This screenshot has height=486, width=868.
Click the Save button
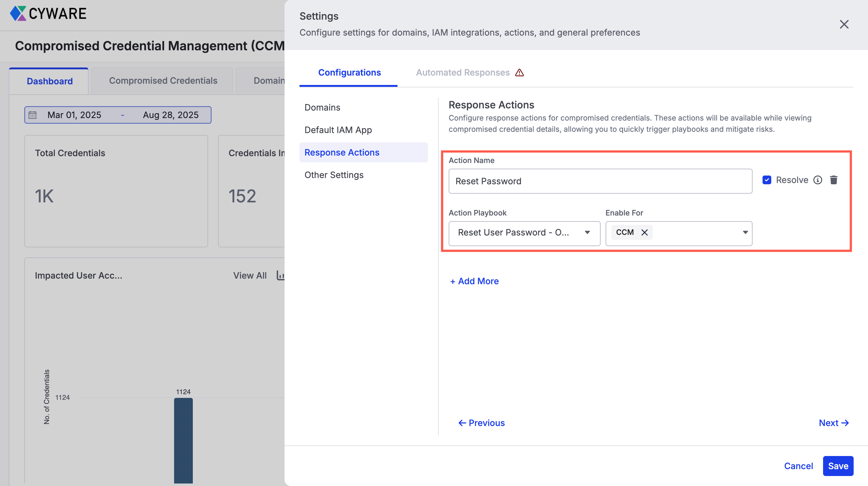click(x=838, y=466)
